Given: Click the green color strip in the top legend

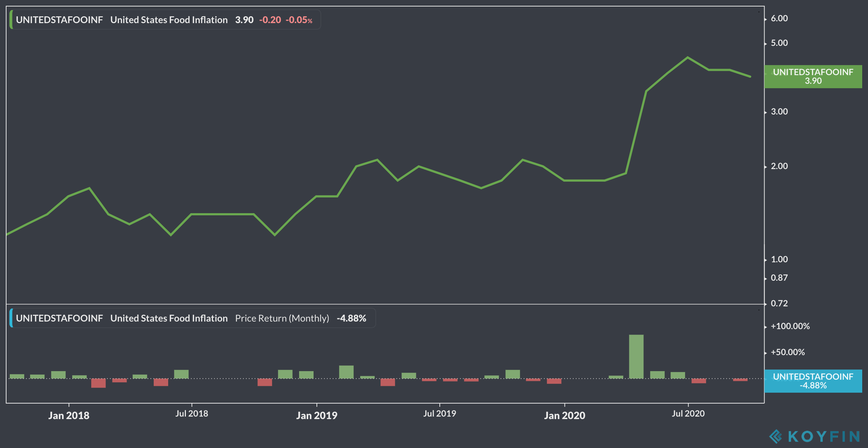Looking at the screenshot, I should point(11,20).
